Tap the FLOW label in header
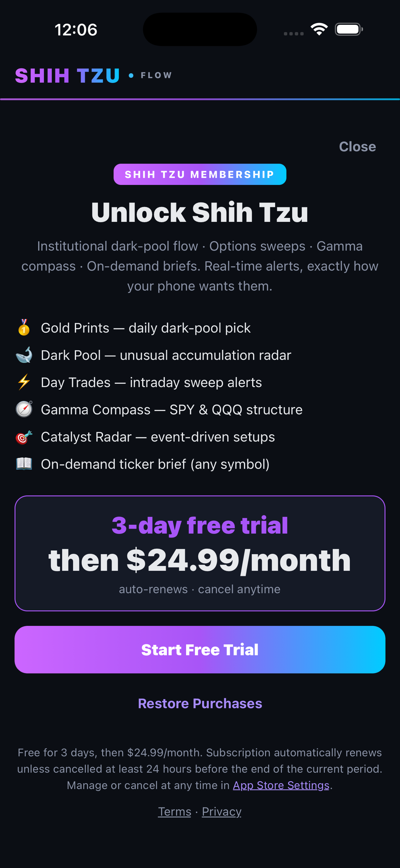This screenshot has width=400, height=868. tap(157, 75)
